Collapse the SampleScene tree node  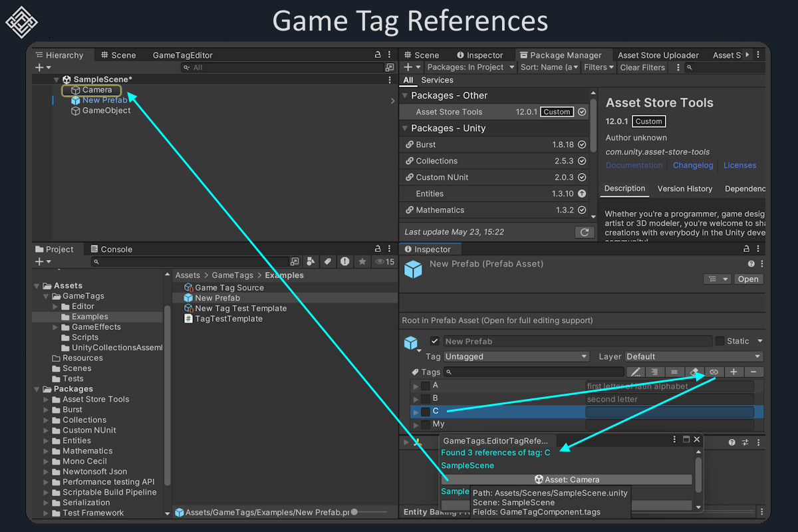click(56, 79)
